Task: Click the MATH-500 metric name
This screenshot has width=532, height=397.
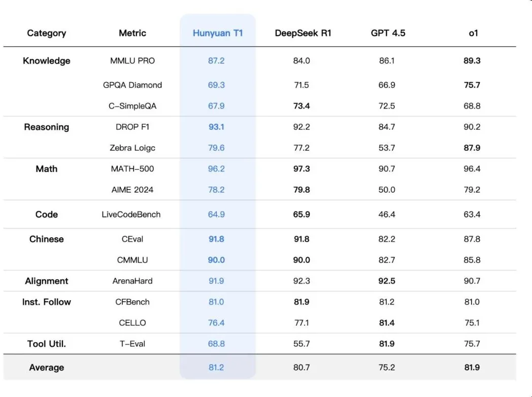Action: point(132,169)
